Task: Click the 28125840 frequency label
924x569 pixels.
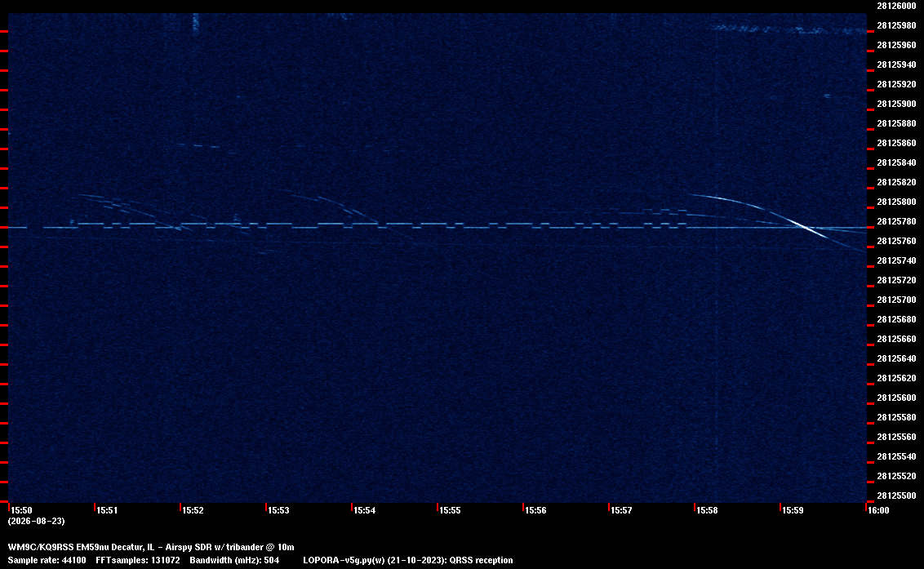Action: pos(896,162)
